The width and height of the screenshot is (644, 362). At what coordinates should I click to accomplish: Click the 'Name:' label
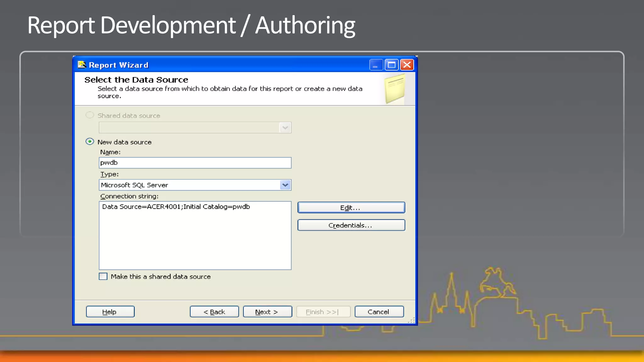pyautogui.click(x=110, y=152)
